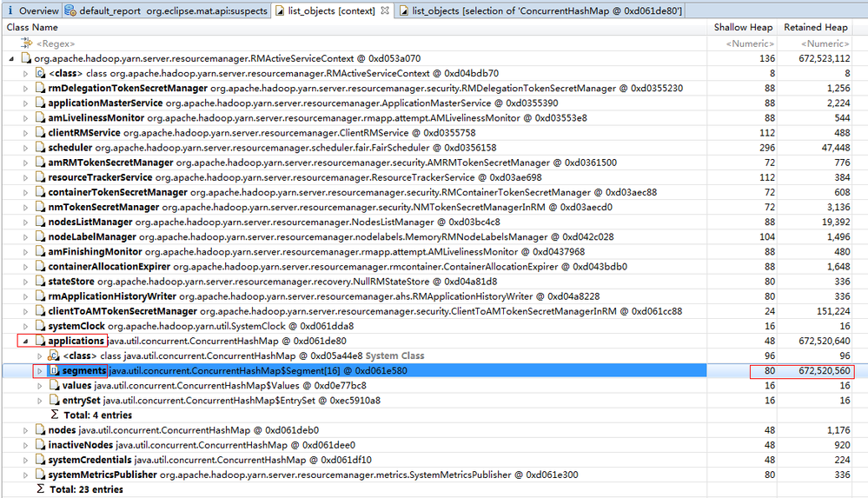
Task: Click the Total: 4 entries text
Action: click(x=98, y=415)
